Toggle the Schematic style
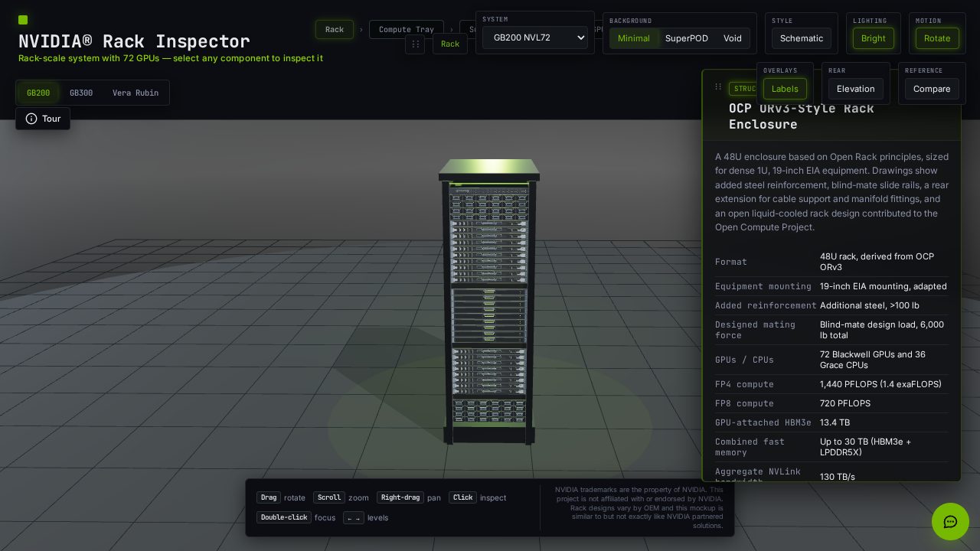 [x=802, y=38]
